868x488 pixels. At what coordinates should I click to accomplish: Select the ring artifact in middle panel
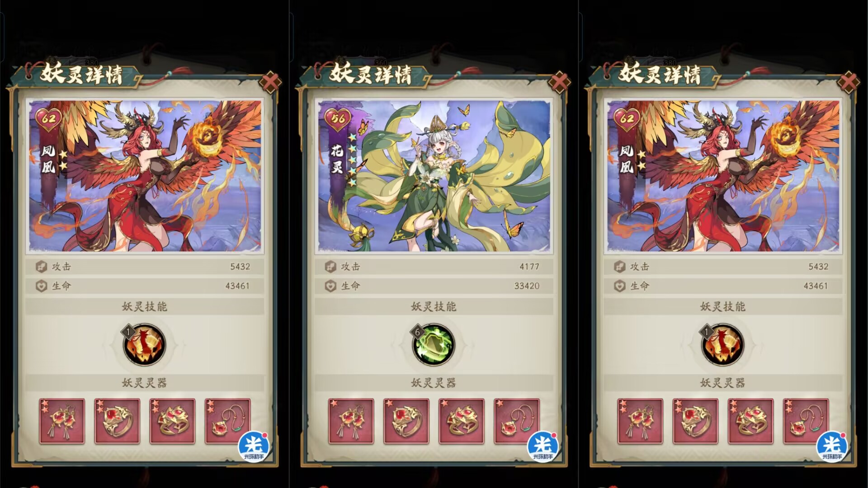[406, 421]
